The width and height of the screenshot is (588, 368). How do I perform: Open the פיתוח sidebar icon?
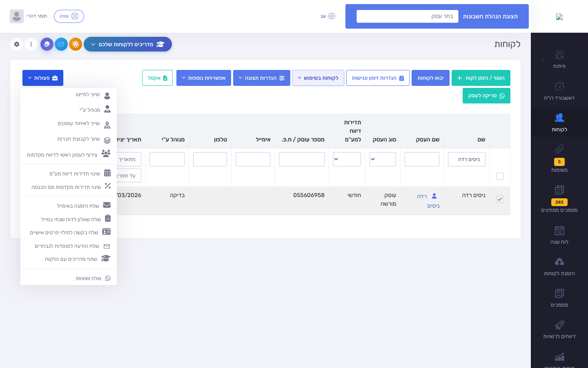(559, 54)
